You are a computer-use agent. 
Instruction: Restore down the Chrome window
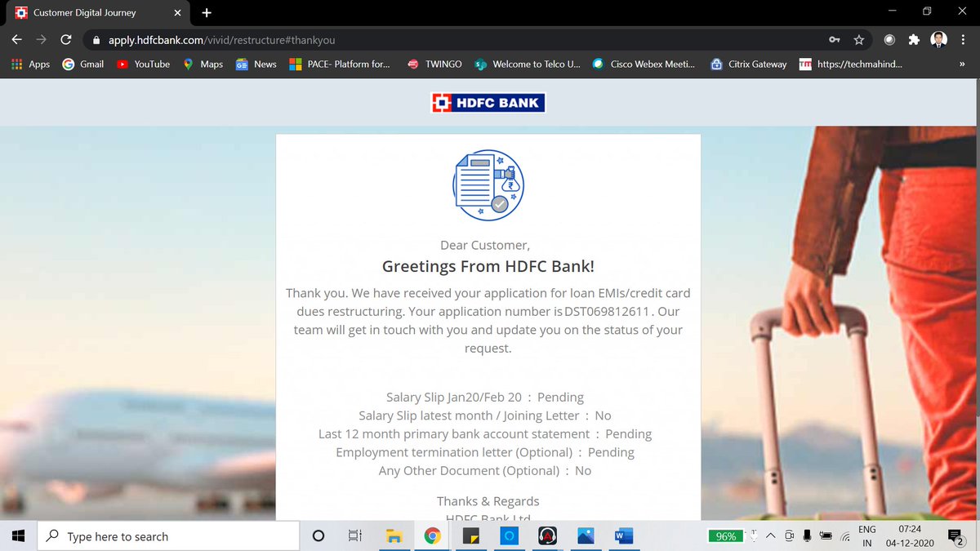(x=927, y=12)
